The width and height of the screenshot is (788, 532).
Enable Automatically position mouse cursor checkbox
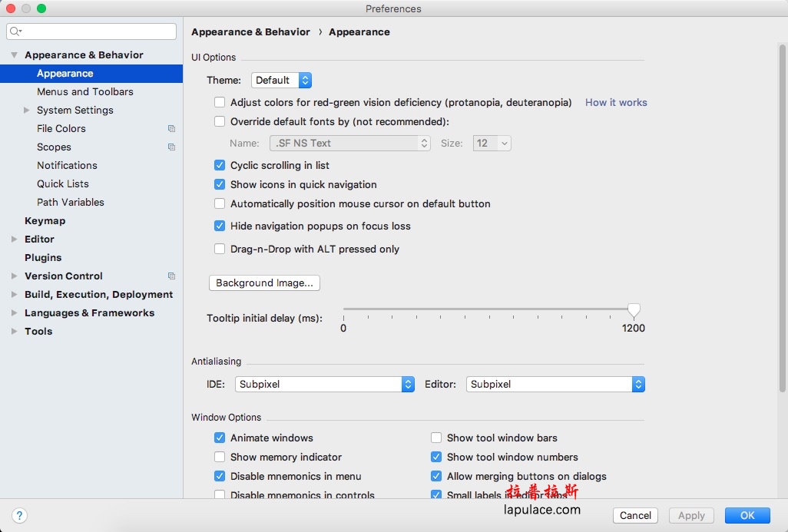[x=220, y=203]
